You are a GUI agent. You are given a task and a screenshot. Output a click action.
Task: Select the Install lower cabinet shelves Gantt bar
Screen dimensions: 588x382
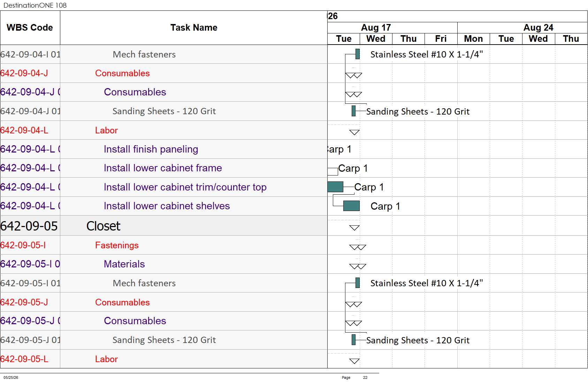[351, 206]
